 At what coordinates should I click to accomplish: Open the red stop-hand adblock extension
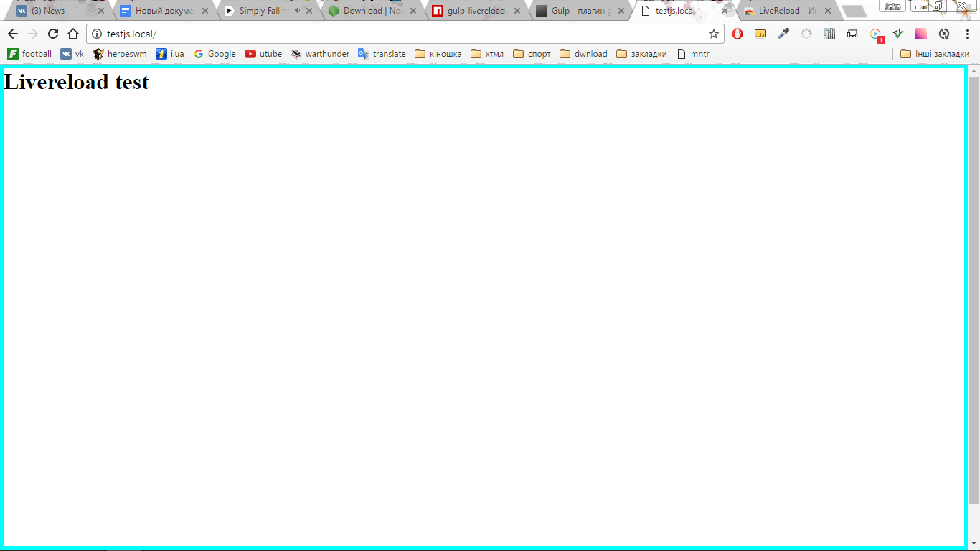click(738, 34)
